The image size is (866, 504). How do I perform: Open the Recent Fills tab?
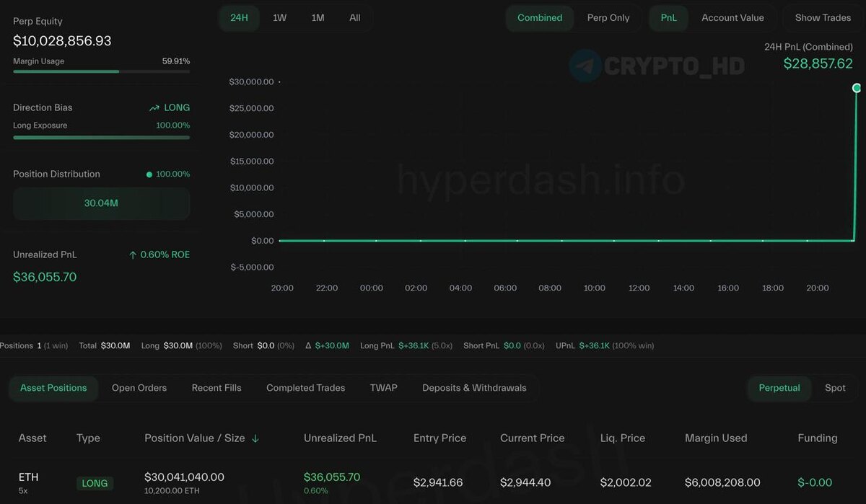(216, 388)
